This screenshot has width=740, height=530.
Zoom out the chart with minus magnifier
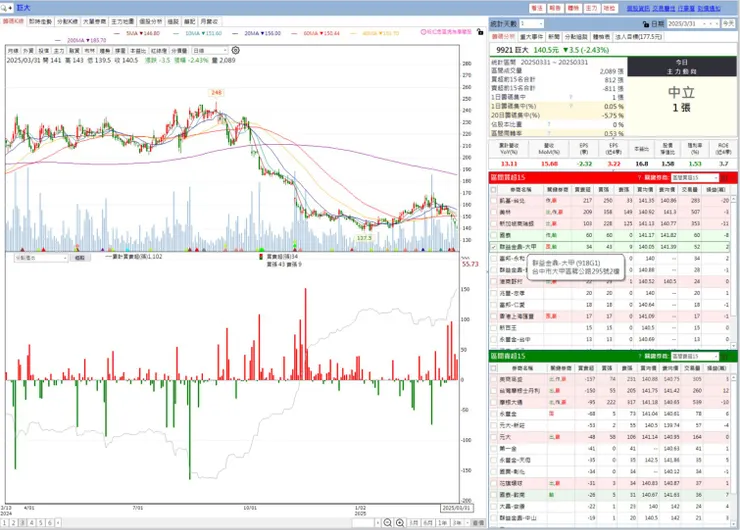click(x=387, y=522)
